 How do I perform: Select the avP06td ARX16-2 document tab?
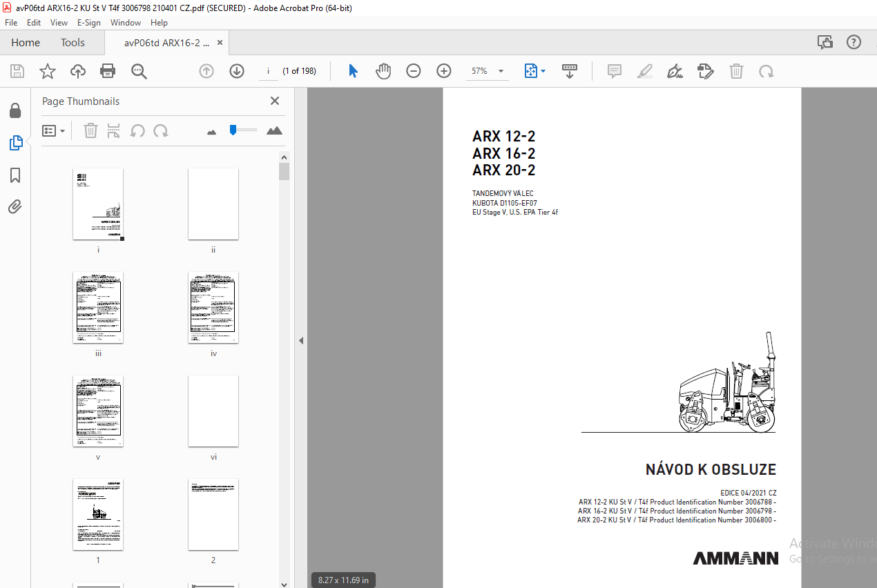[x=166, y=43]
